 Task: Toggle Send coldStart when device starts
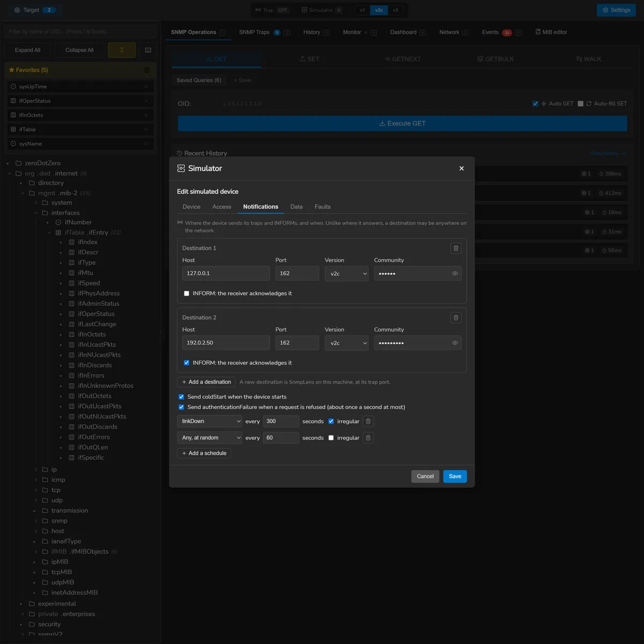[181, 397]
